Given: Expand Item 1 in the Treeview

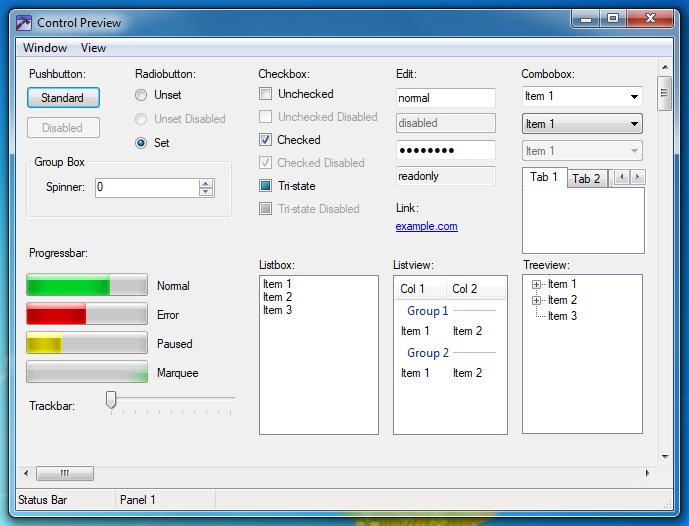Looking at the screenshot, I should (537, 285).
